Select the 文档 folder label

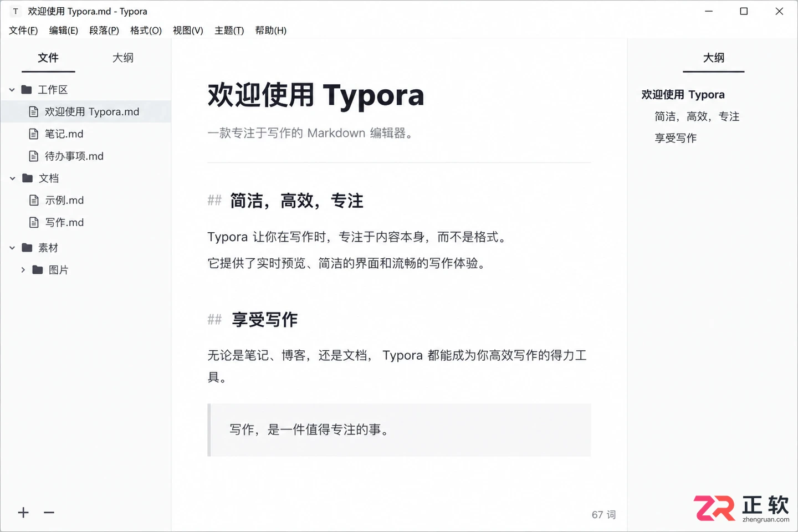tap(49, 178)
